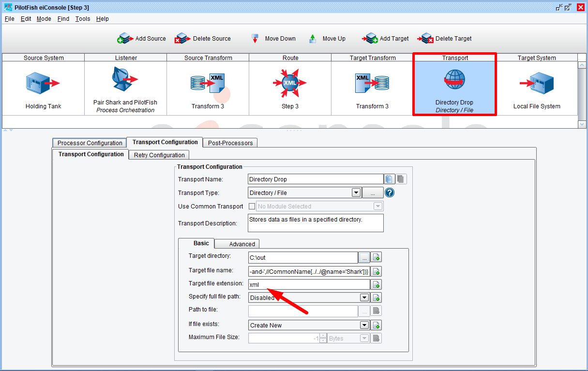
Task: Open the Transport Type dropdown
Action: [x=356, y=193]
